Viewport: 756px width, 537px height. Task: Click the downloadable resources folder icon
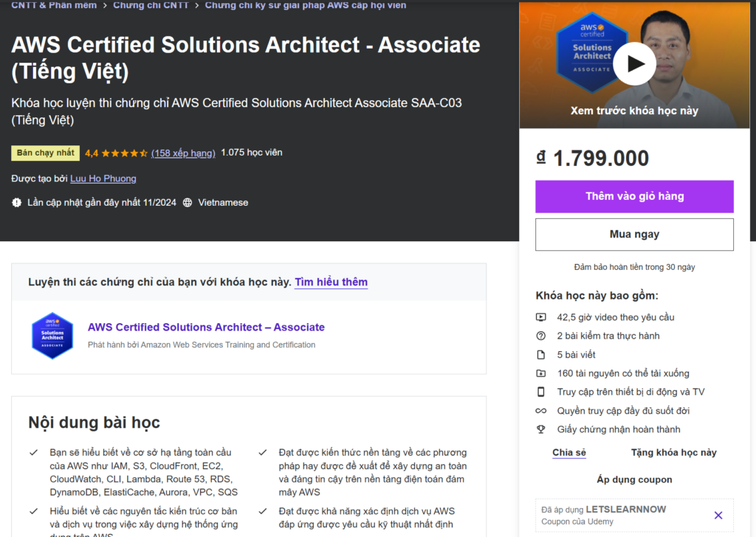click(x=541, y=373)
